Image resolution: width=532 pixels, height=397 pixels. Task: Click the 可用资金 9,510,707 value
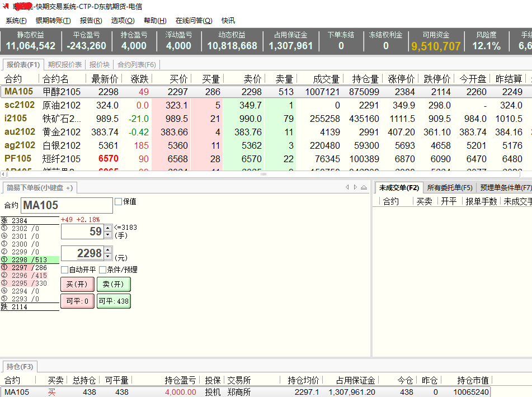click(436, 46)
